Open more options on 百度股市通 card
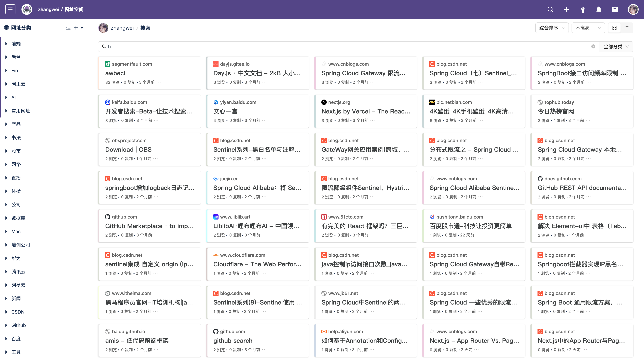Viewport: 644px width, 362px height. [478, 235]
